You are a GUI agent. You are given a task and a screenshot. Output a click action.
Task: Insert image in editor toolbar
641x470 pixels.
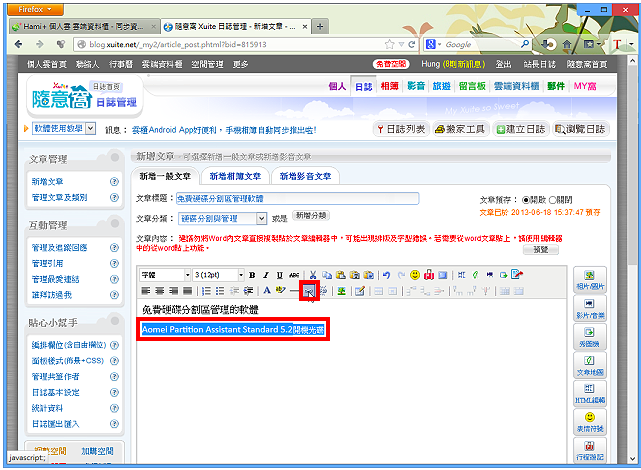(342, 291)
